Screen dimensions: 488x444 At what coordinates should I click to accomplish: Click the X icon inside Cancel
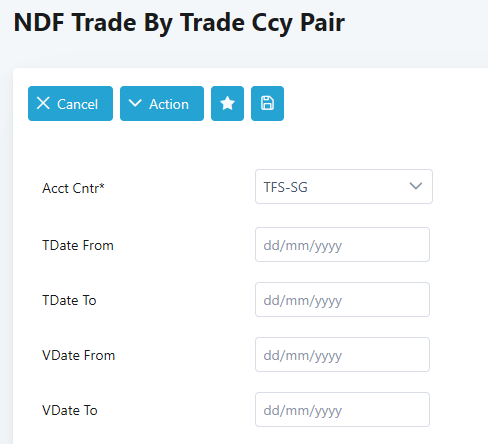tap(43, 103)
